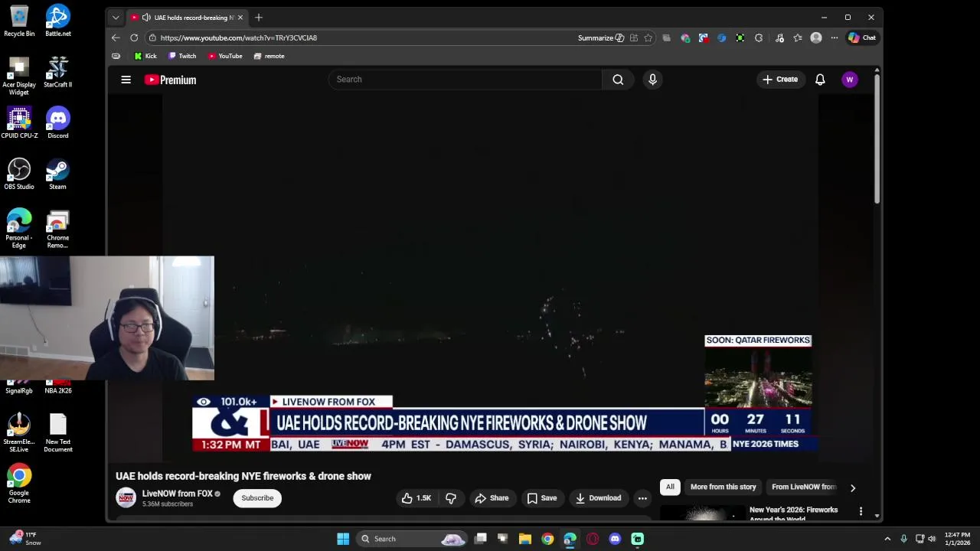
Task: Open the YouTube guide hamburger menu
Action: pos(126,80)
